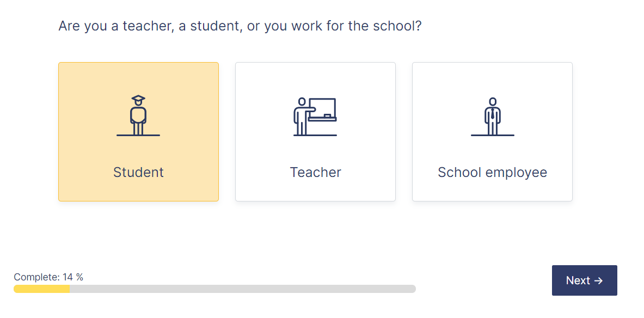Click the ground line beneath the Student figure
This screenshot has height=318, width=644.
coord(138,135)
